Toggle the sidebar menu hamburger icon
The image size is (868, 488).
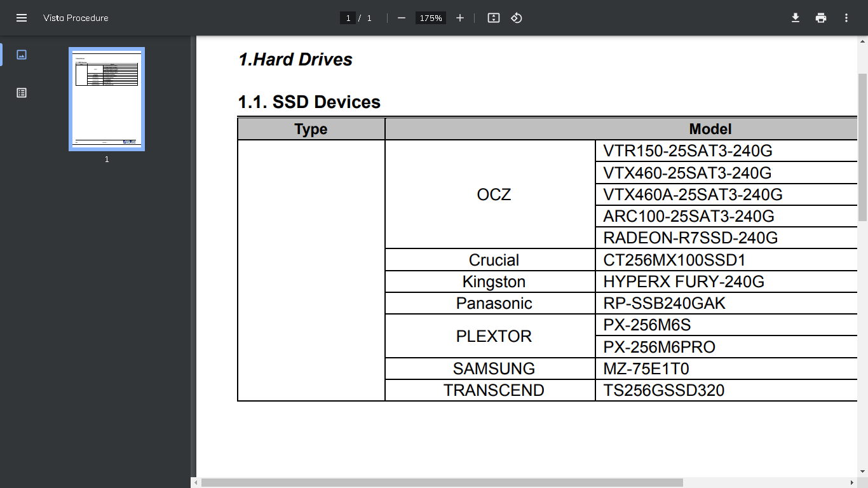click(x=22, y=18)
